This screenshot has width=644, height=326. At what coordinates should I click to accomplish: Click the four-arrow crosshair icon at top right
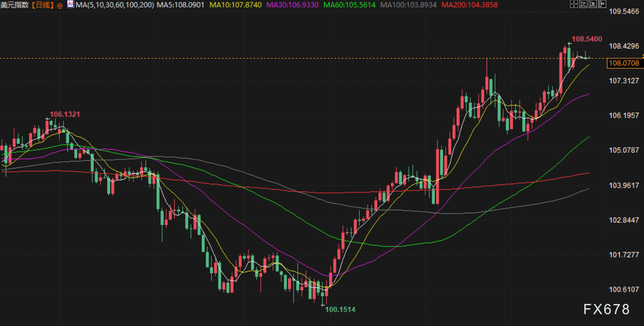[574, 4]
